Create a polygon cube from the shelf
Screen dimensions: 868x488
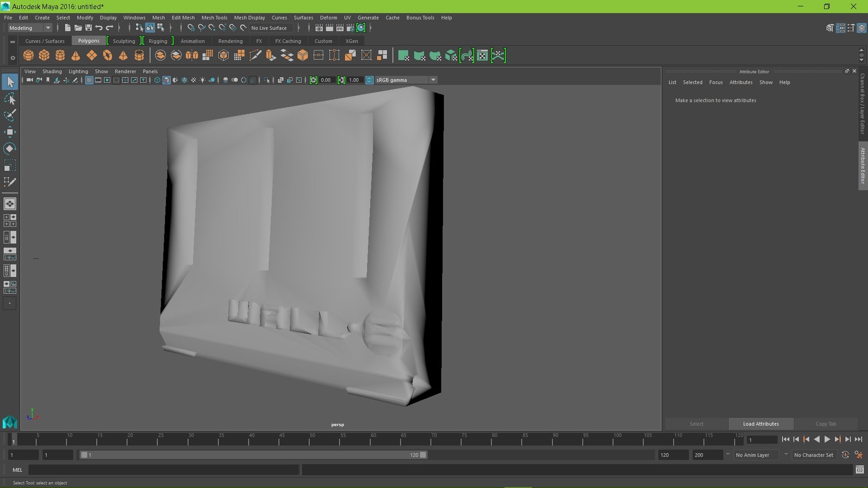44,55
